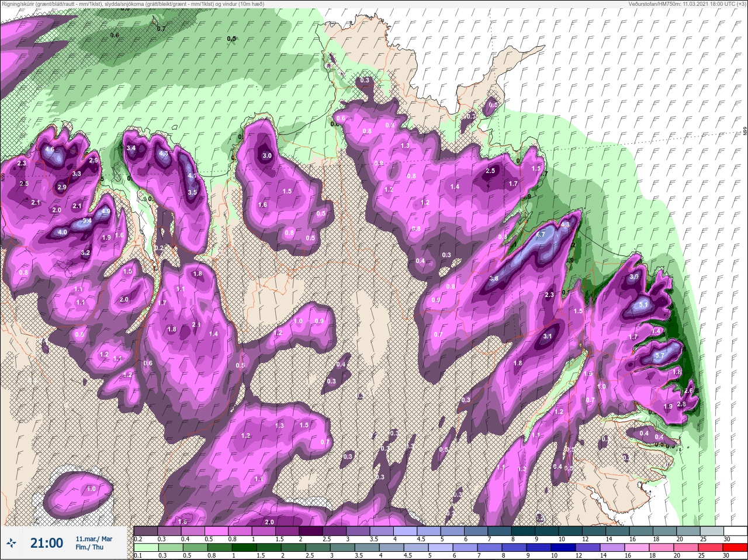Click the 5.4 precipitation value label
The height and width of the screenshot is (560, 748).
point(86,221)
